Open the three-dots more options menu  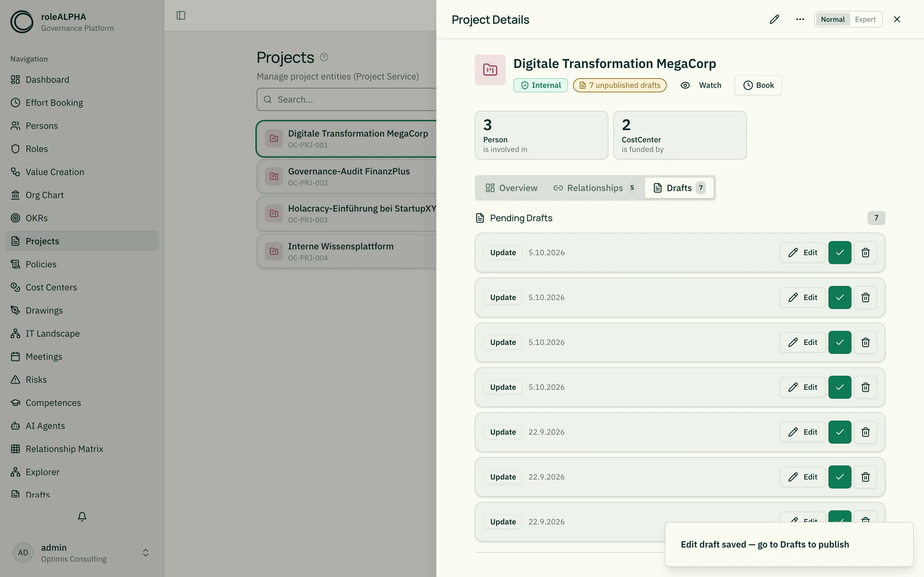click(x=800, y=20)
